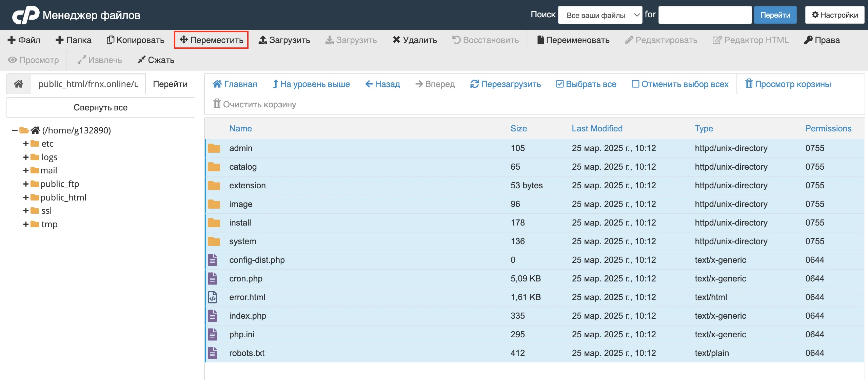Open the Настройки settings button
Image resolution: width=868 pixels, height=380 pixels.
[835, 15]
